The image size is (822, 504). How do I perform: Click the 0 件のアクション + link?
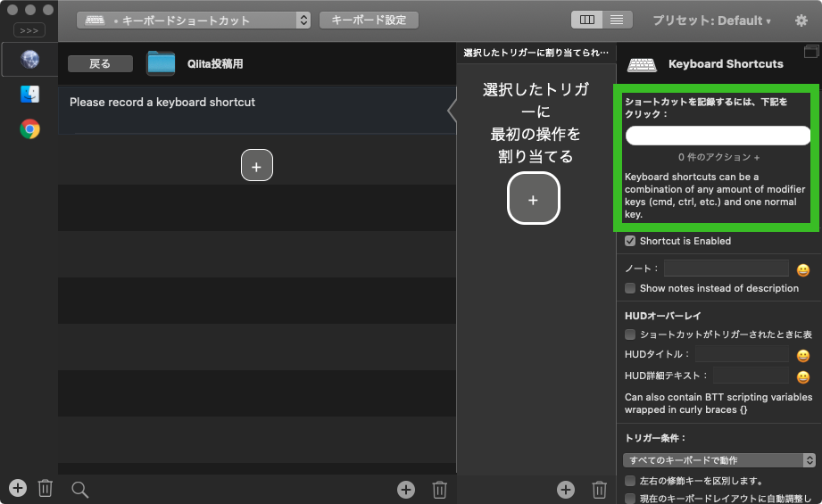coord(718,157)
